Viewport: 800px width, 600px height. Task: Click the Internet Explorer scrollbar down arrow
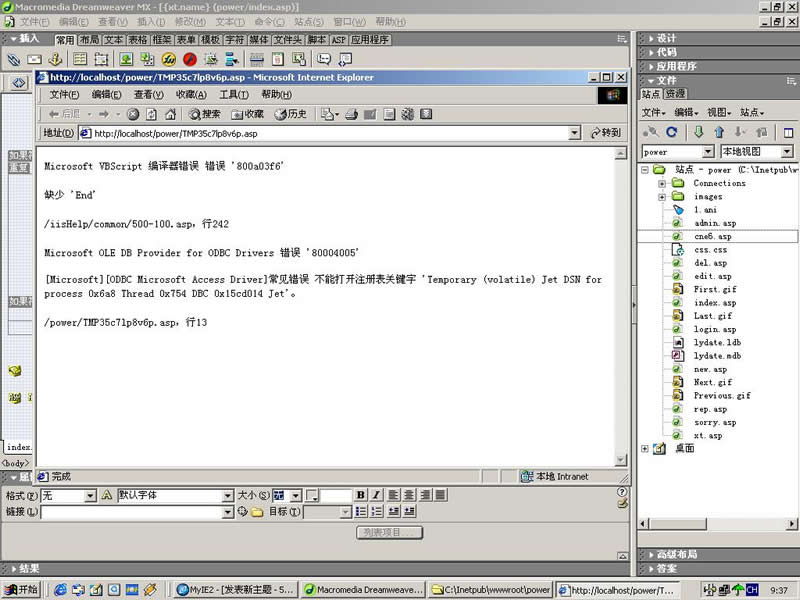tap(621, 460)
